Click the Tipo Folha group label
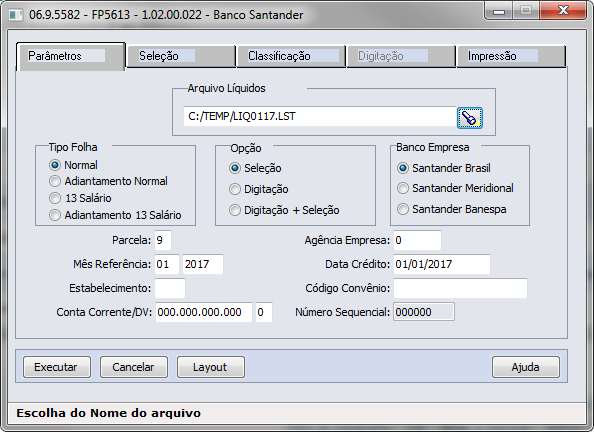 73,147
